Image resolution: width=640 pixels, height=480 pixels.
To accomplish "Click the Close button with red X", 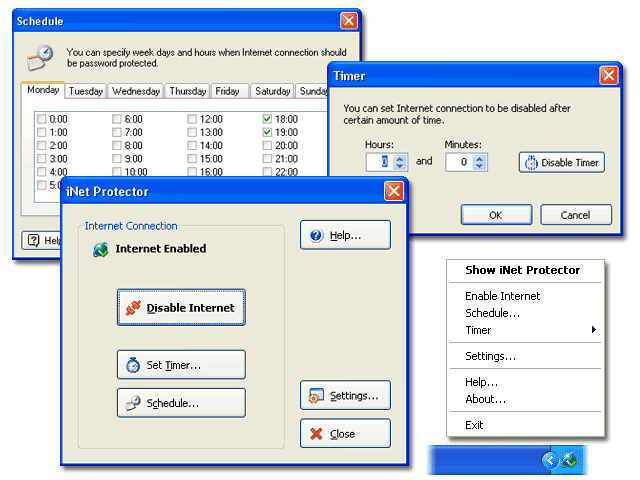I will coord(345,433).
